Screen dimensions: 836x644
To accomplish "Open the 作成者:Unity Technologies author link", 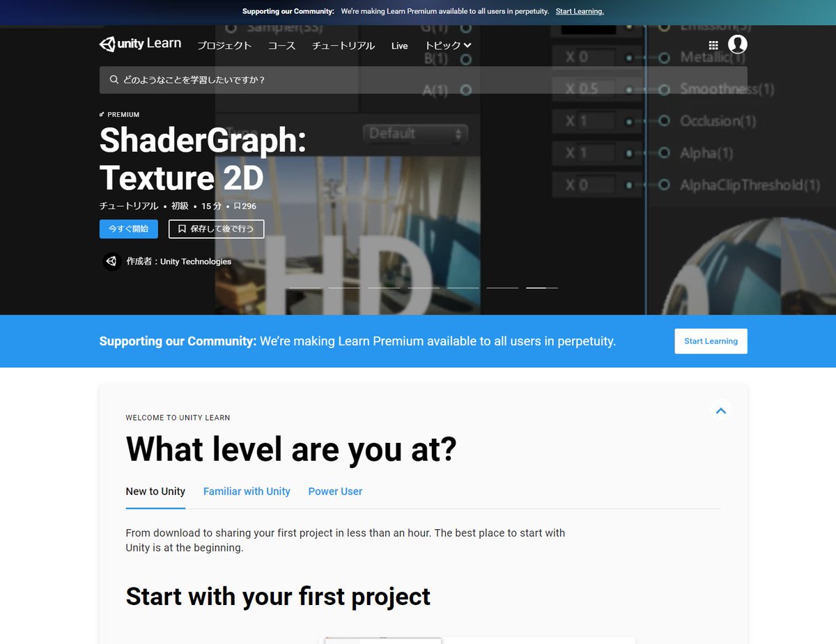I will [x=179, y=262].
